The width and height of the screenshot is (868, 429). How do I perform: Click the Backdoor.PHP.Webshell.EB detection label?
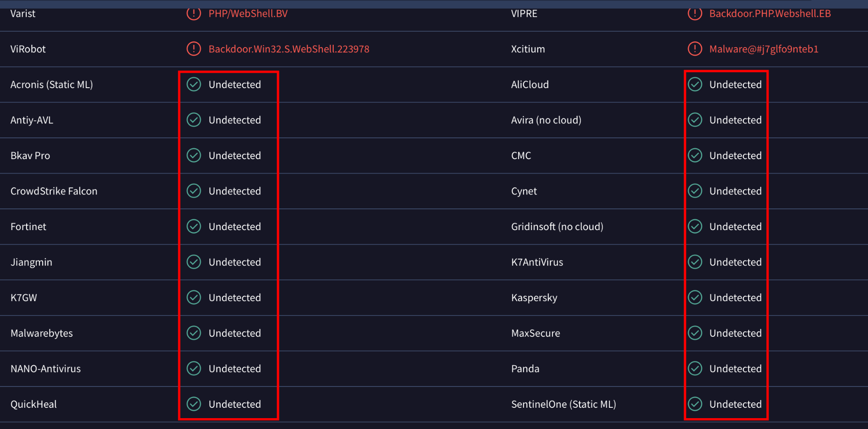[x=769, y=14]
